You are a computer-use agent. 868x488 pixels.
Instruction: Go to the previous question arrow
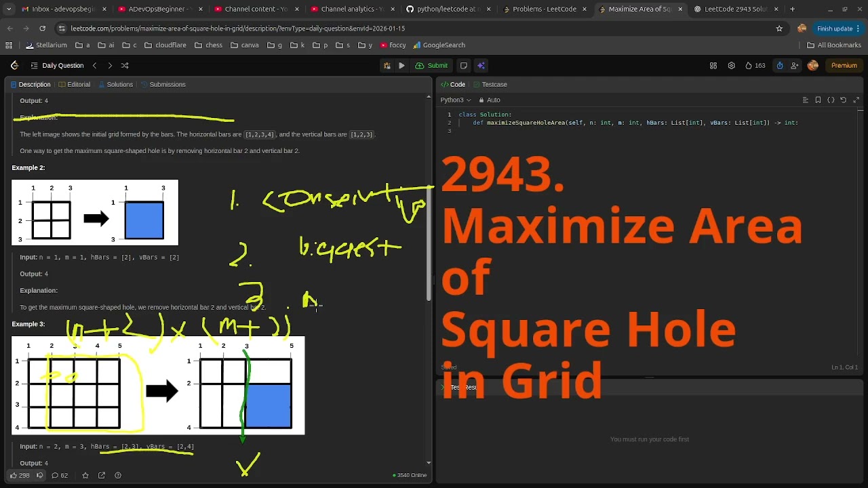pos(94,66)
